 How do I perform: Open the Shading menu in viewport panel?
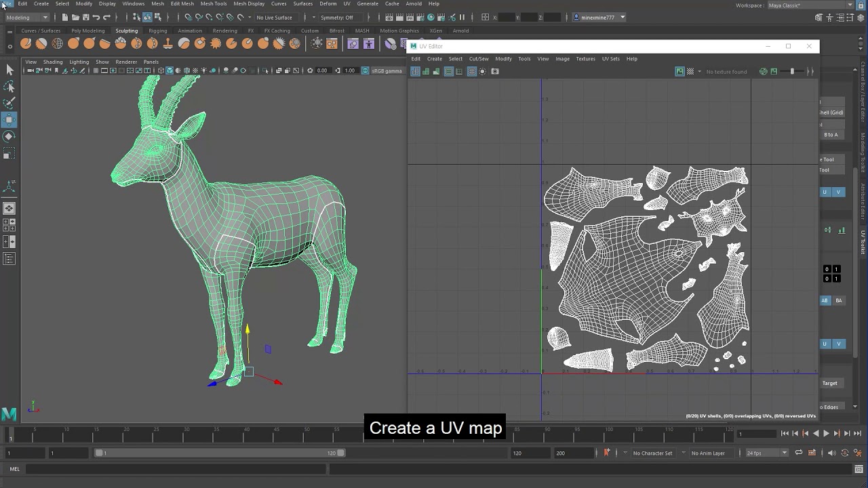pyautogui.click(x=53, y=62)
